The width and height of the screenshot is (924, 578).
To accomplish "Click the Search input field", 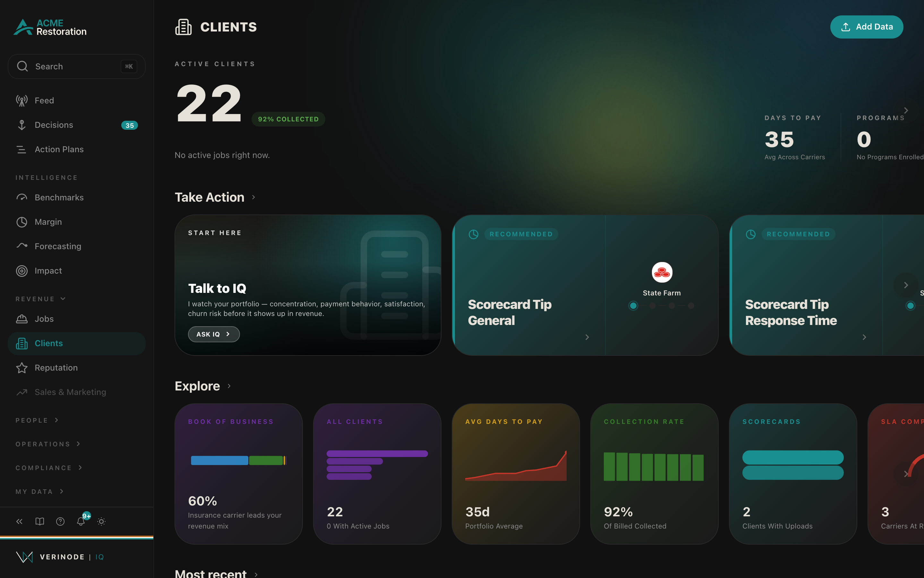I will pyautogui.click(x=76, y=66).
